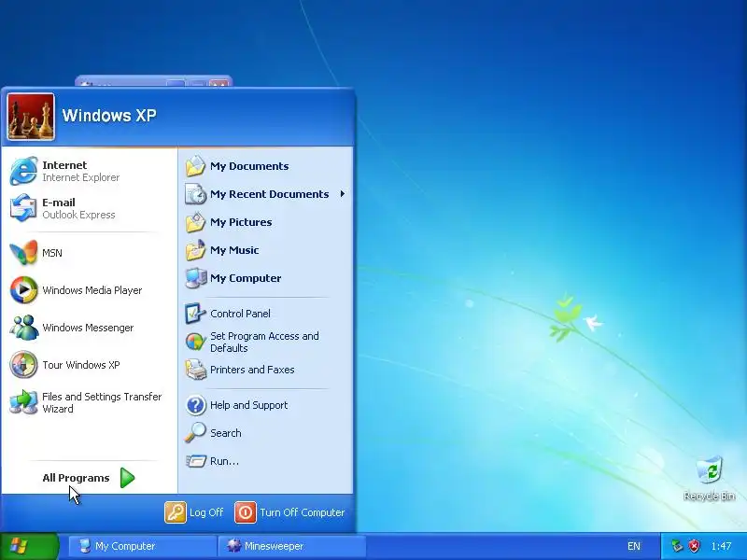Click the EN language indicator
747x560 pixels.
click(634, 546)
